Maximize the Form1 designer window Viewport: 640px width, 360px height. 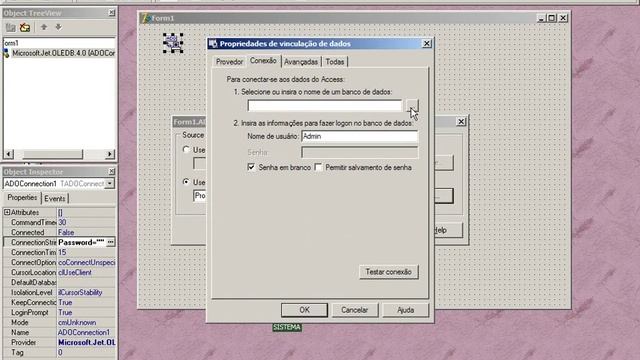552,18
